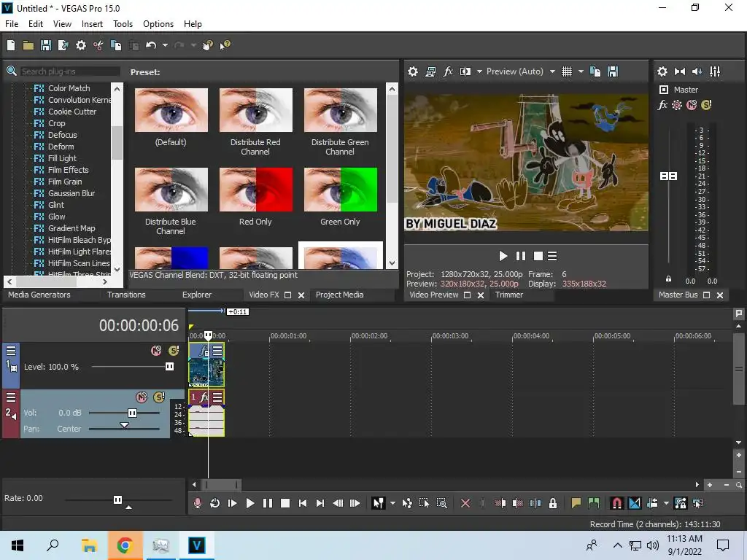Viewport: 747px width, 560px height.
Task: Solo audio track 2
Action: click(x=159, y=397)
